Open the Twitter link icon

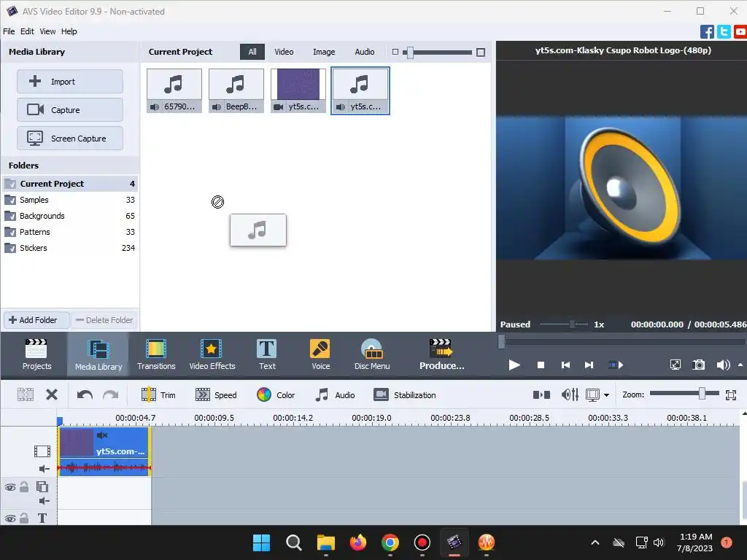click(x=724, y=32)
